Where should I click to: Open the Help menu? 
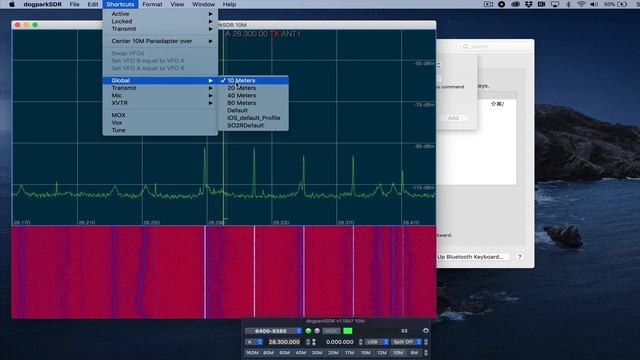pos(229,4)
